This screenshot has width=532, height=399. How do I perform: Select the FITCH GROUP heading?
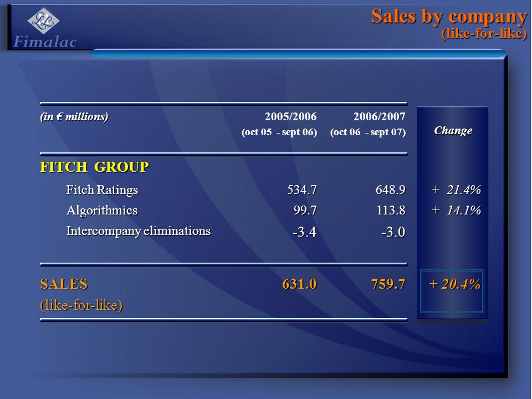[94, 167]
